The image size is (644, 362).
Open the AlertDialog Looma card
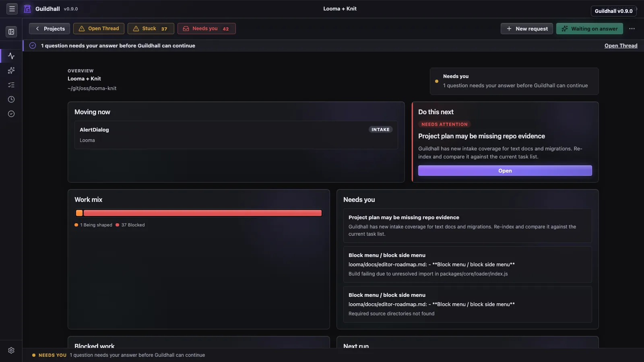click(236, 135)
